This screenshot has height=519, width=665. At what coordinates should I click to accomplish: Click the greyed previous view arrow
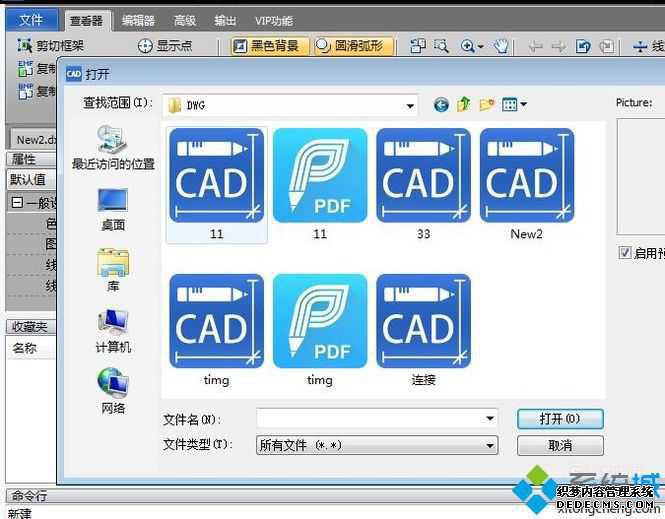tap(536, 46)
